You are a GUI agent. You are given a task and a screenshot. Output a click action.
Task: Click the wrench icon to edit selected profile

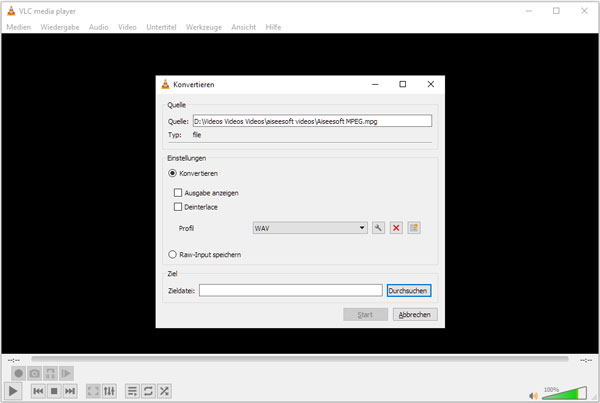[378, 228]
